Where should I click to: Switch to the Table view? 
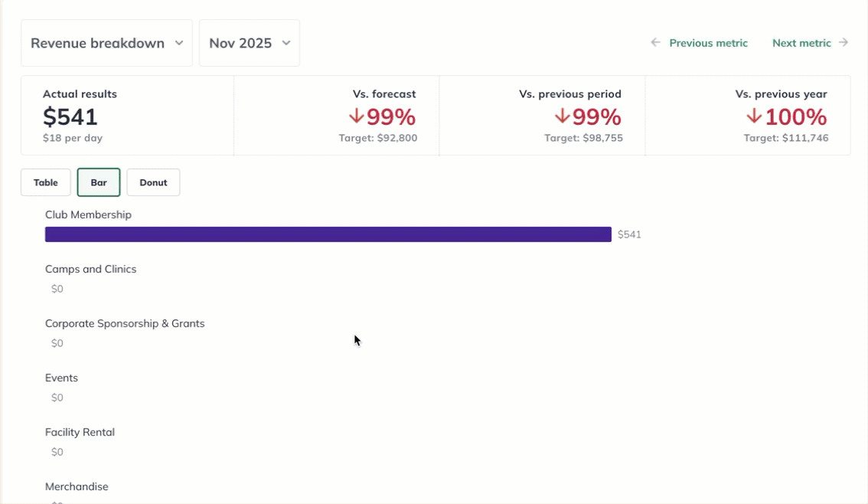[46, 182]
